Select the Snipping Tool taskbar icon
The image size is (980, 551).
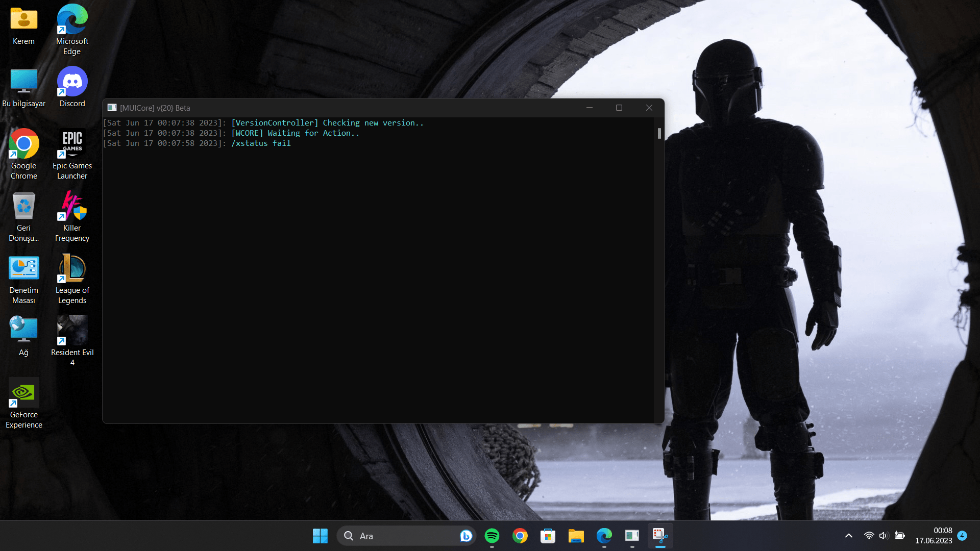click(660, 536)
